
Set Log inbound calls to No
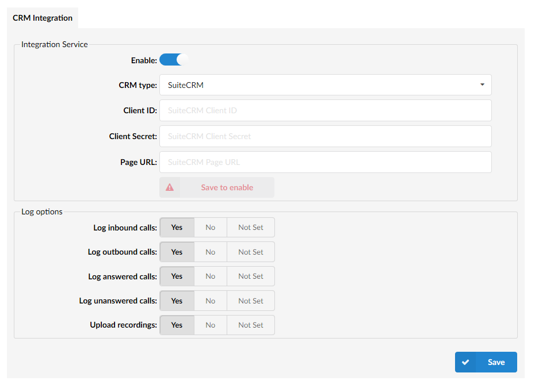211,228
